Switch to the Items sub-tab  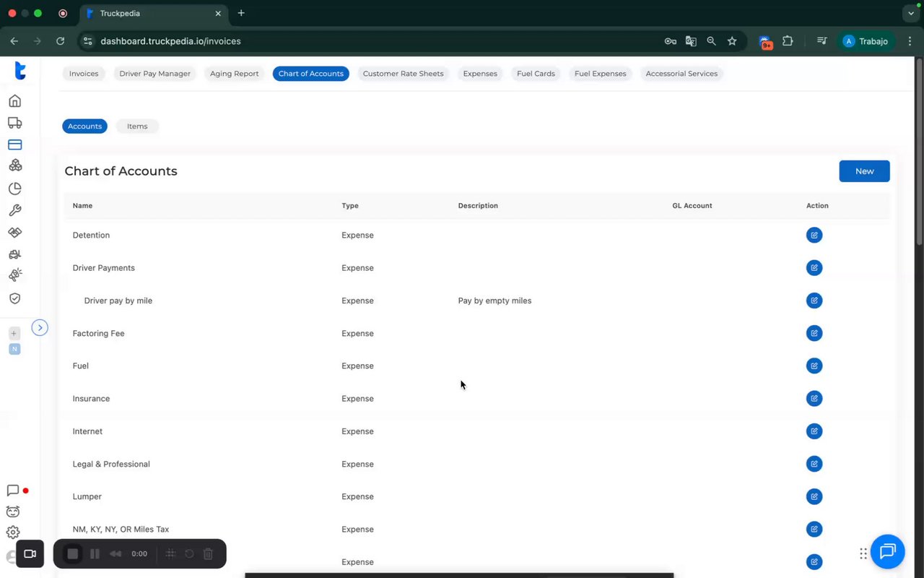pos(137,126)
